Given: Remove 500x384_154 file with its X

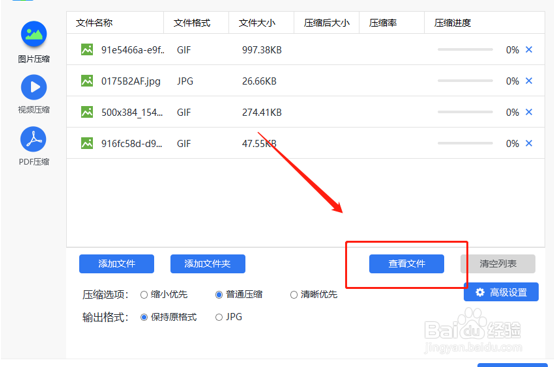Looking at the screenshot, I should pos(529,112).
